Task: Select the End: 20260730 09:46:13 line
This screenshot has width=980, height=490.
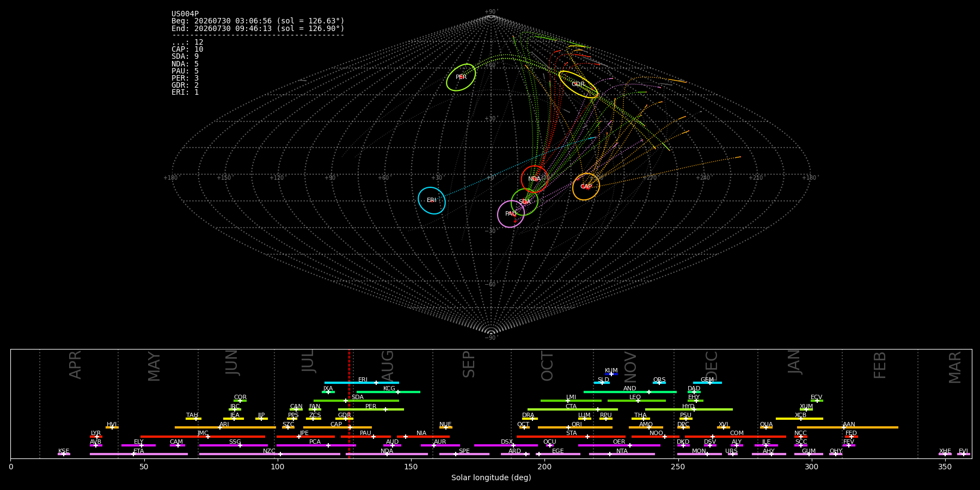Action: pos(258,28)
